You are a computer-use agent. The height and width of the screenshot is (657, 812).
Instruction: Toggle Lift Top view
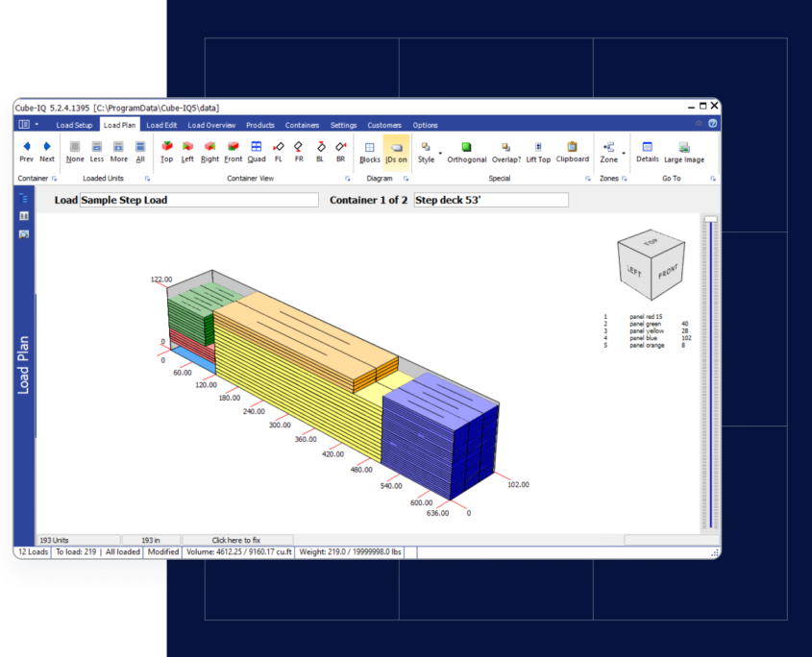(538, 152)
